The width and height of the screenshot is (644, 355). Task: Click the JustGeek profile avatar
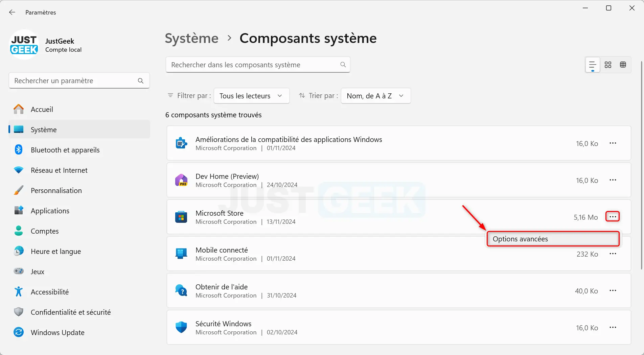coord(24,45)
